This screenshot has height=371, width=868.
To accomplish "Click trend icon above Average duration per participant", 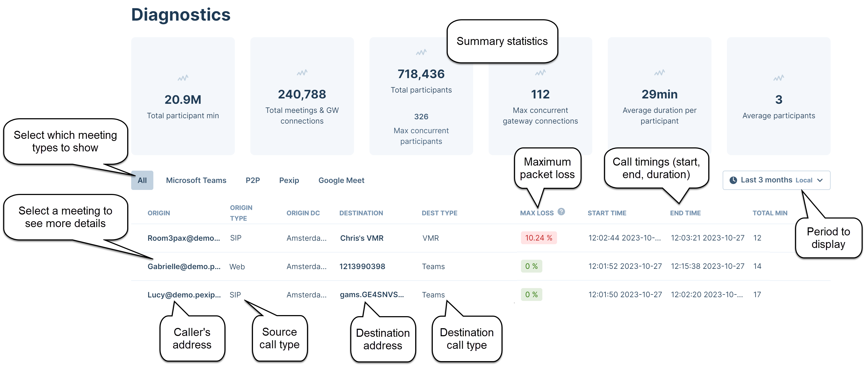I will [x=659, y=73].
